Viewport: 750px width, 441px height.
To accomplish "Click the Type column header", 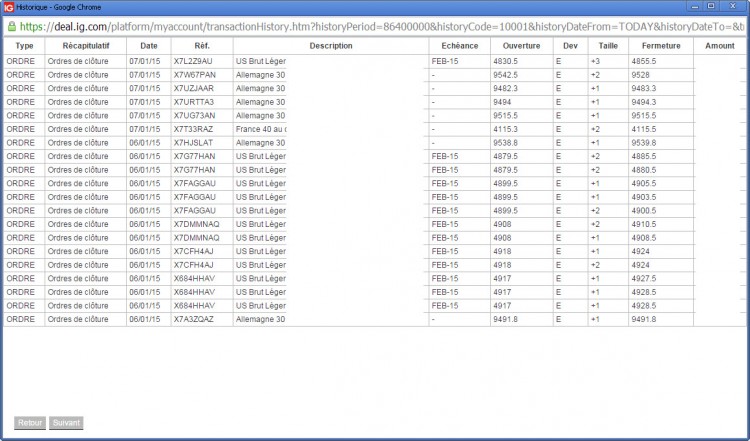I will (24, 46).
